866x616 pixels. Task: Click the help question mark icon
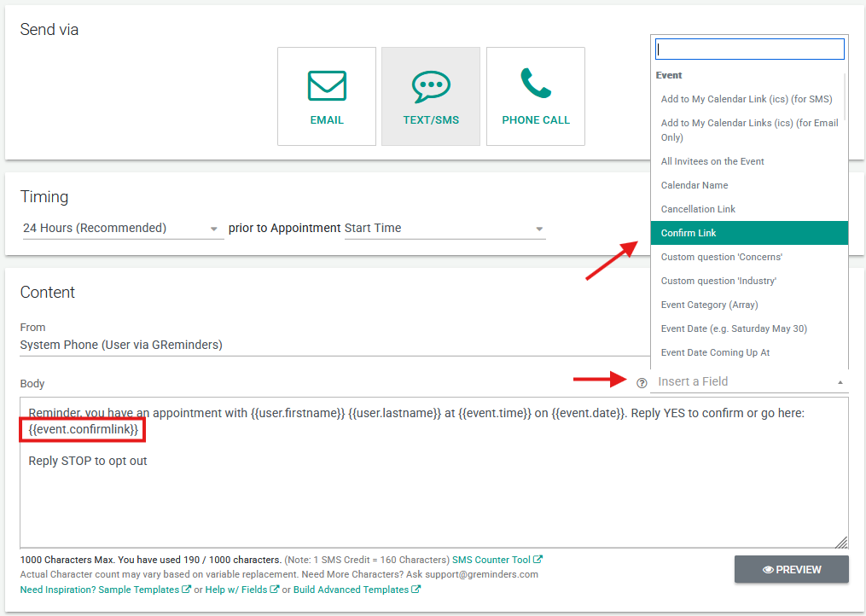[642, 383]
